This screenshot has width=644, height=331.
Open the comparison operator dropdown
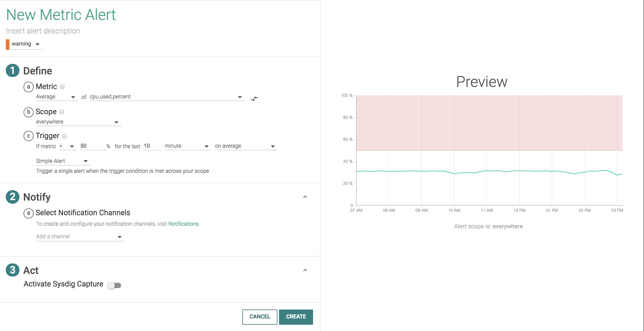(x=68, y=146)
